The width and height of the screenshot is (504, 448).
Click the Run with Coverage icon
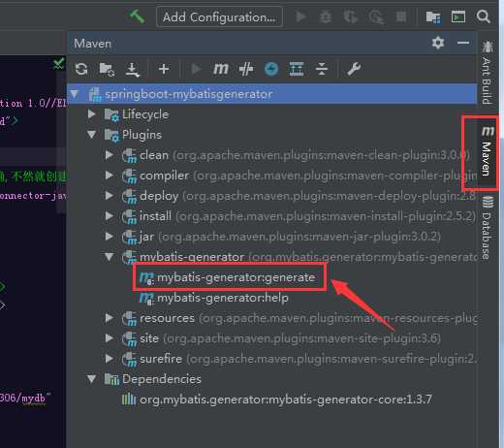click(351, 16)
